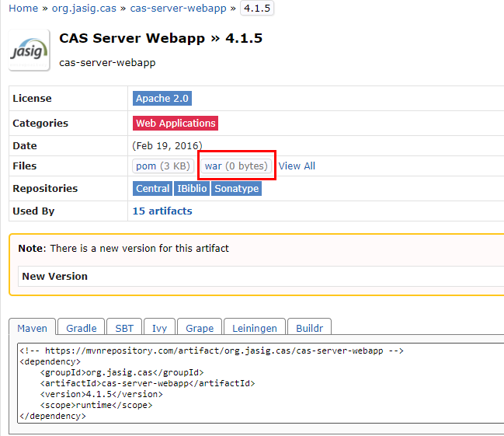Open the Web Applications category tag
504x436 pixels.
coord(176,124)
